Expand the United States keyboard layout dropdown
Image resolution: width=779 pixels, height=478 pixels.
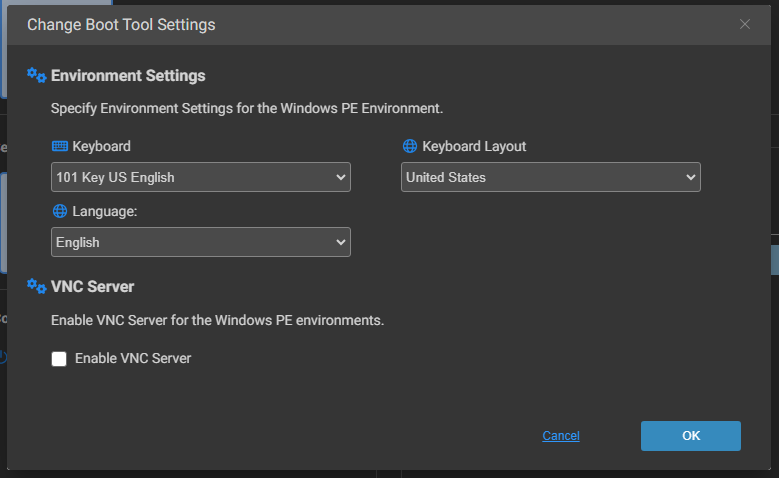pyautogui.click(x=550, y=178)
